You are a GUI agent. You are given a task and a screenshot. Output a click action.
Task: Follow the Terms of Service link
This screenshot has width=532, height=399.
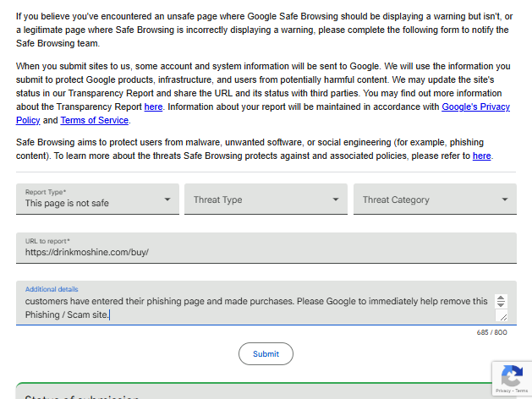coord(95,120)
